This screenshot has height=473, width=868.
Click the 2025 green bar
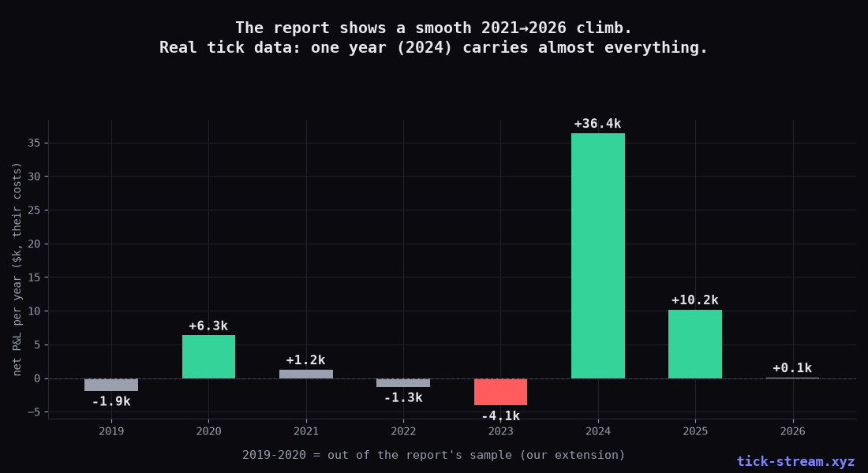tap(694, 344)
